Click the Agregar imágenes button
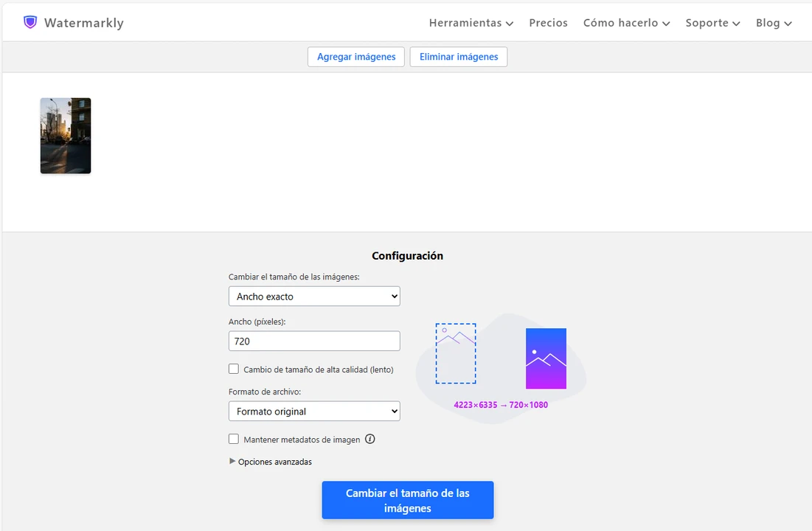The image size is (812, 531). pos(356,57)
